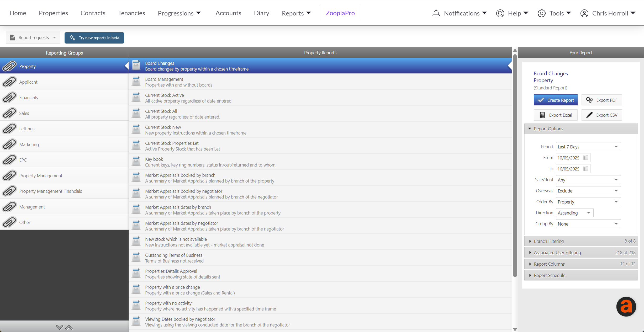Click the paperclip icon beside Management
Screen dimensions: 644x332
[9, 207]
